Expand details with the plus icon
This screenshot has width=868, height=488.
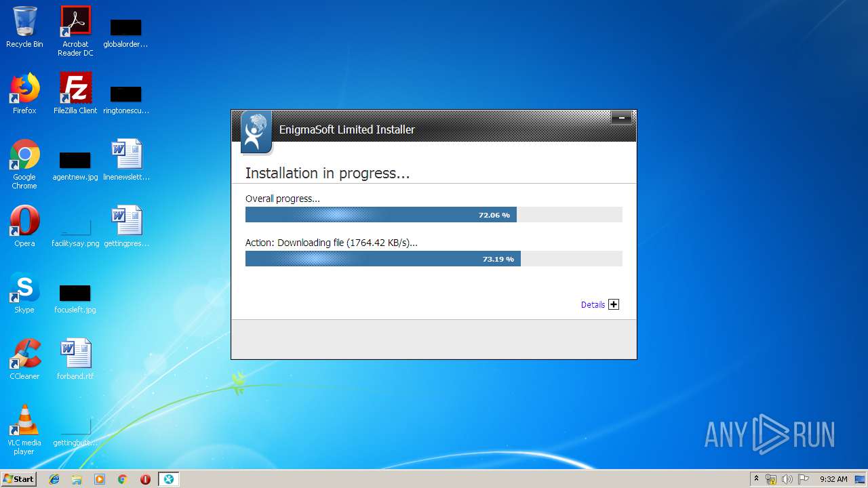(x=614, y=304)
